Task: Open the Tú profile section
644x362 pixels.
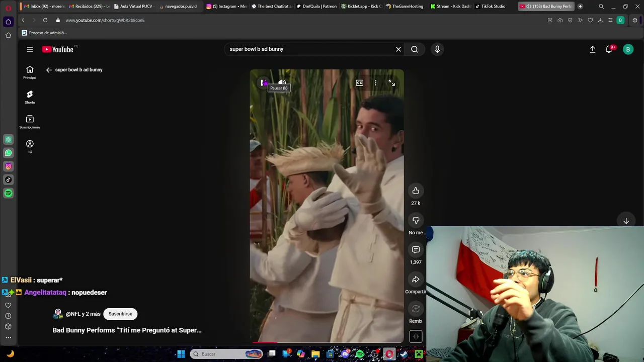Action: (x=30, y=147)
